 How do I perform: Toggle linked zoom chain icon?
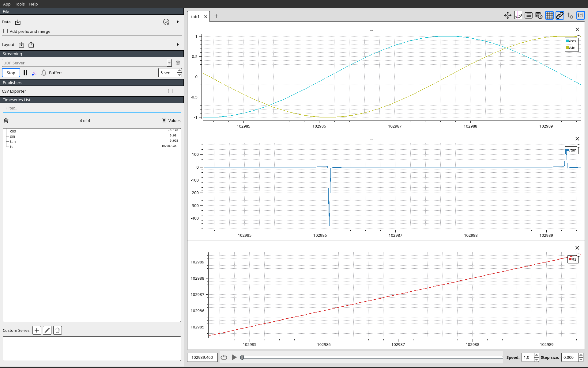pyautogui.click(x=560, y=15)
